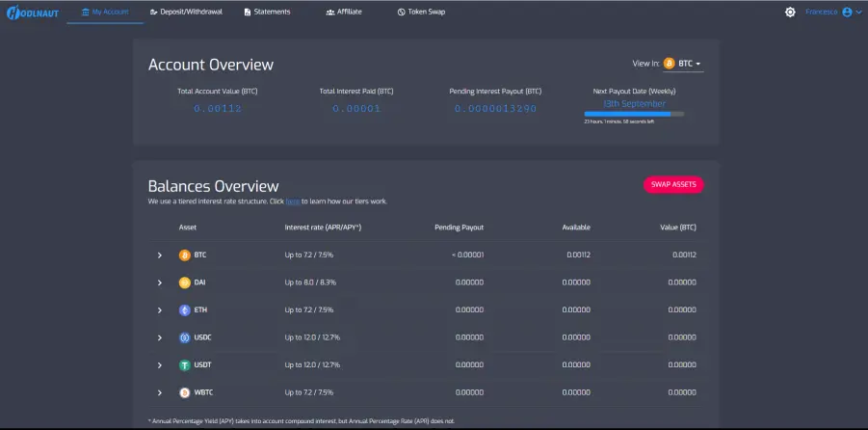Click Pending Interest Payout value 0.0000013290

(x=495, y=109)
